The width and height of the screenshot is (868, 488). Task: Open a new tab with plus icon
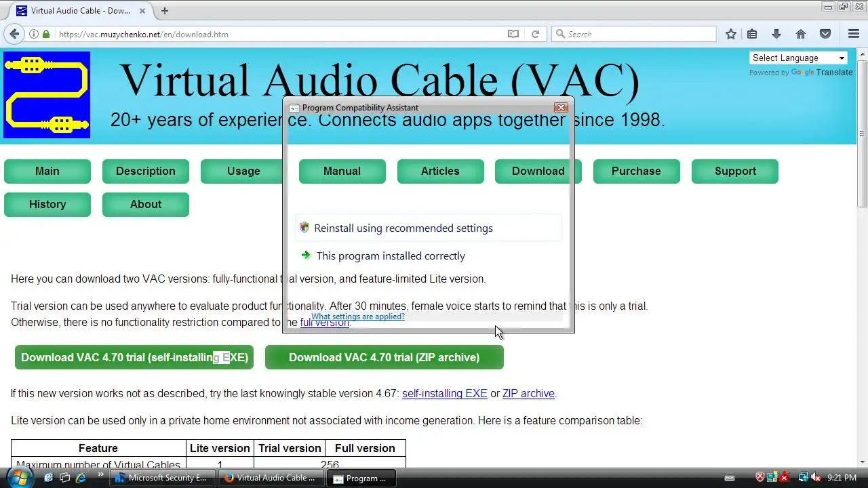click(x=165, y=10)
